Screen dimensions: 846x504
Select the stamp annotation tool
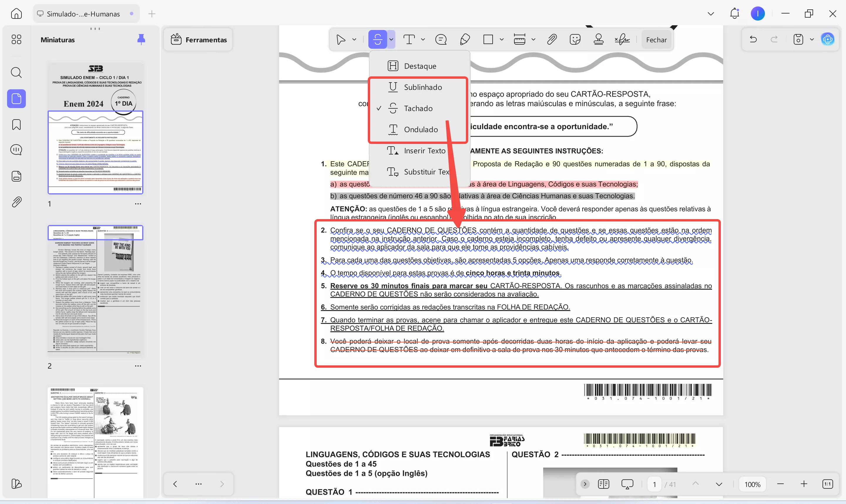pos(598,39)
